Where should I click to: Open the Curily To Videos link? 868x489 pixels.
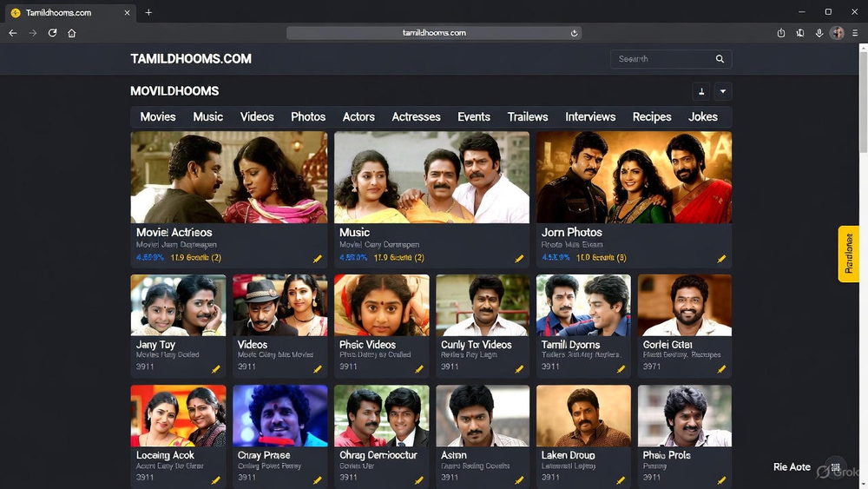[x=476, y=345]
